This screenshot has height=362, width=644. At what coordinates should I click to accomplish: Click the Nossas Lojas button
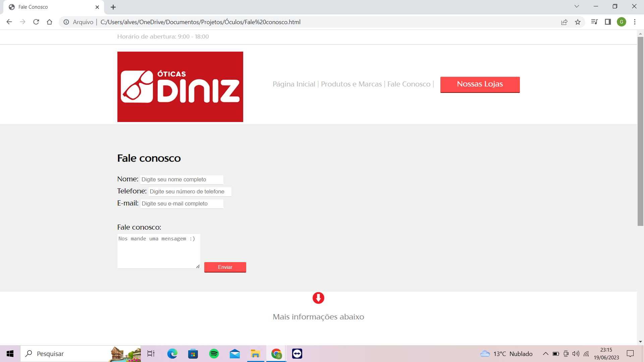coord(480,84)
